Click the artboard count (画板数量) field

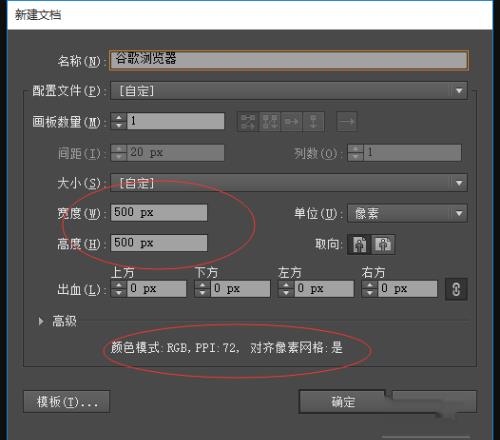(175, 121)
